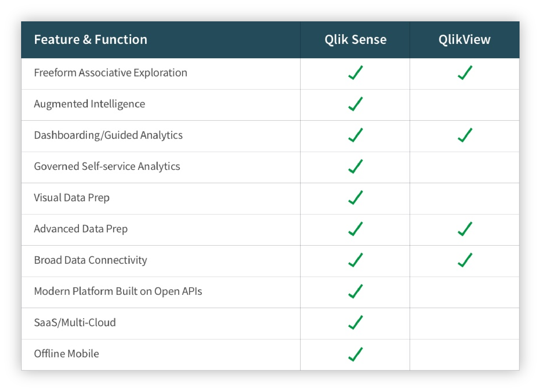Viewport: 541px width, 392px height.
Task: Click QlikView checkmark for Broad Data Connectivity
Action: tap(465, 260)
